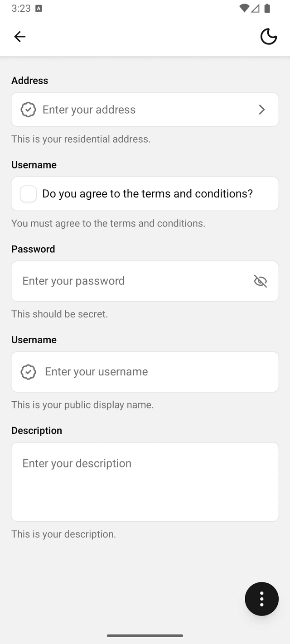Open the three-dot floating menu button
This screenshot has height=644, width=290.
[261, 599]
